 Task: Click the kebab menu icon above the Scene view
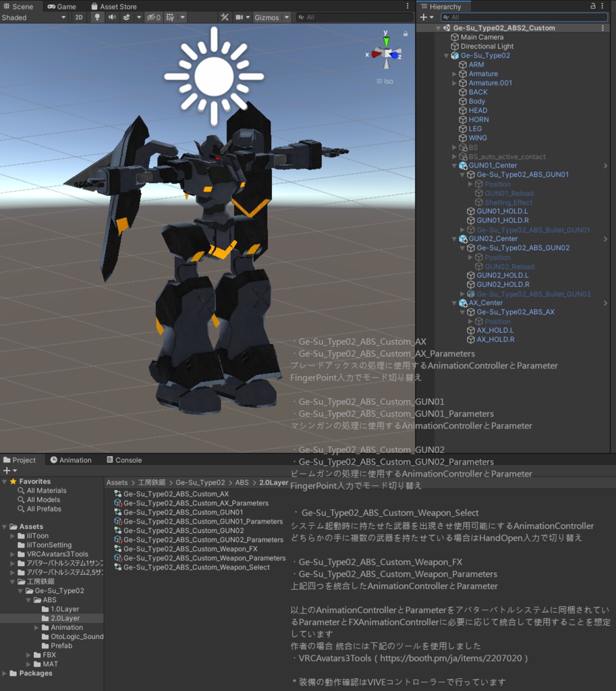(x=408, y=5)
